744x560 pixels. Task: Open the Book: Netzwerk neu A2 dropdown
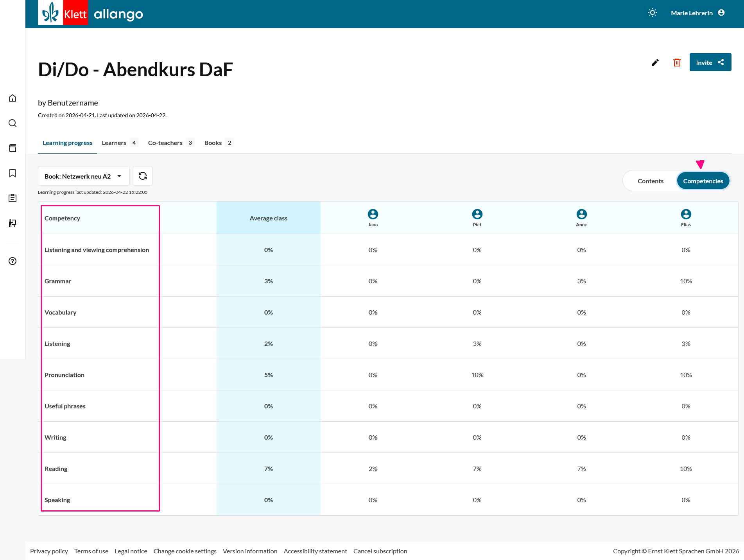point(84,176)
